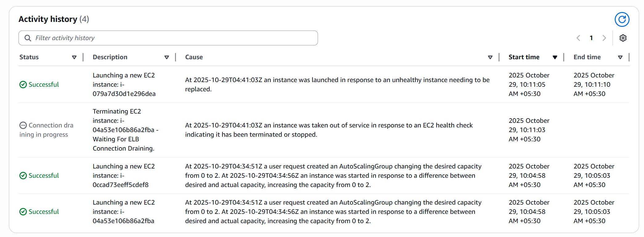Click the last row's Successful check icon
The image size is (644, 237).
(23, 212)
